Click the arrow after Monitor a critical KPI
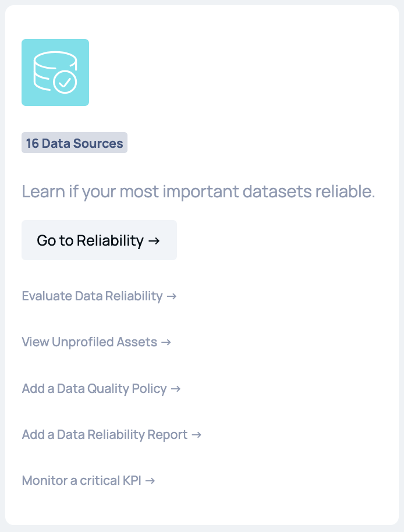Image resolution: width=404 pixels, height=532 pixels. pos(150,481)
